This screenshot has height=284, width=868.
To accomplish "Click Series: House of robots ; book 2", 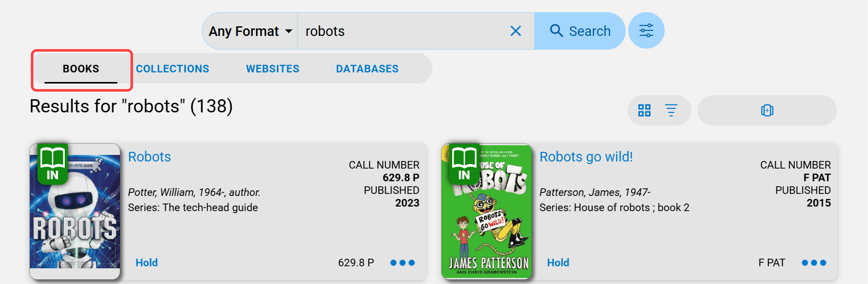I will (614, 208).
